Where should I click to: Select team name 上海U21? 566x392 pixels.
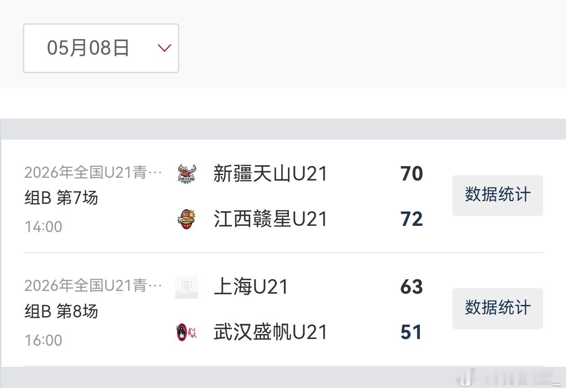(x=251, y=287)
